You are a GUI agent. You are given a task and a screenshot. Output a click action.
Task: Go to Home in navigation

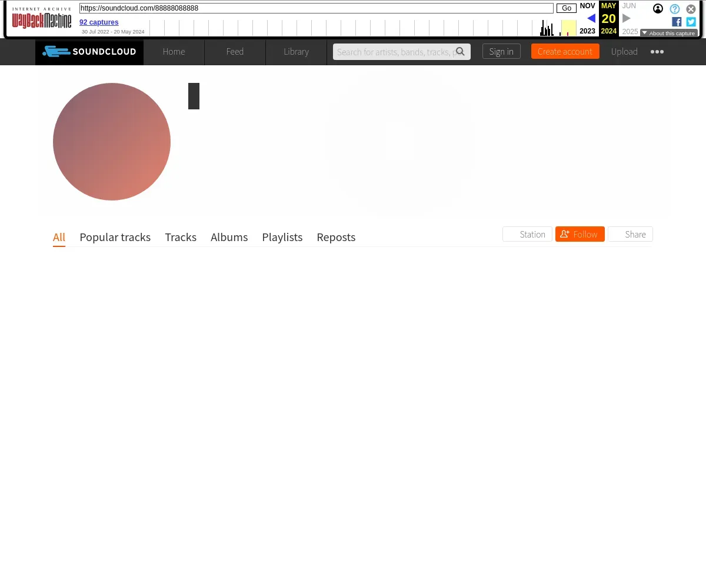point(174,52)
